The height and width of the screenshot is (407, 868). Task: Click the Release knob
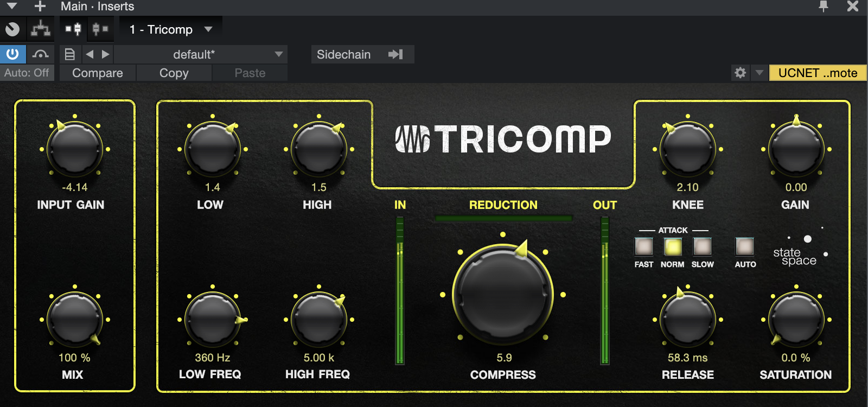click(x=688, y=320)
